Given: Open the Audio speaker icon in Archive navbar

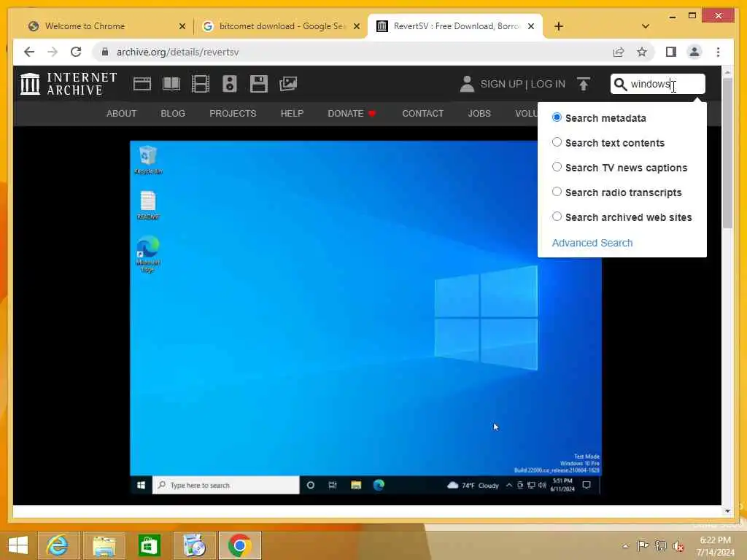Looking at the screenshot, I should click(x=230, y=84).
